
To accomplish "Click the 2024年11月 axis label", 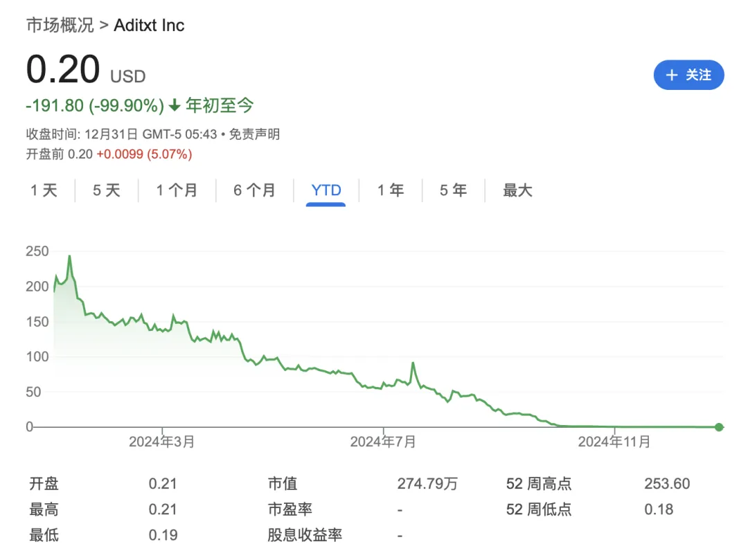I will click(x=614, y=442).
